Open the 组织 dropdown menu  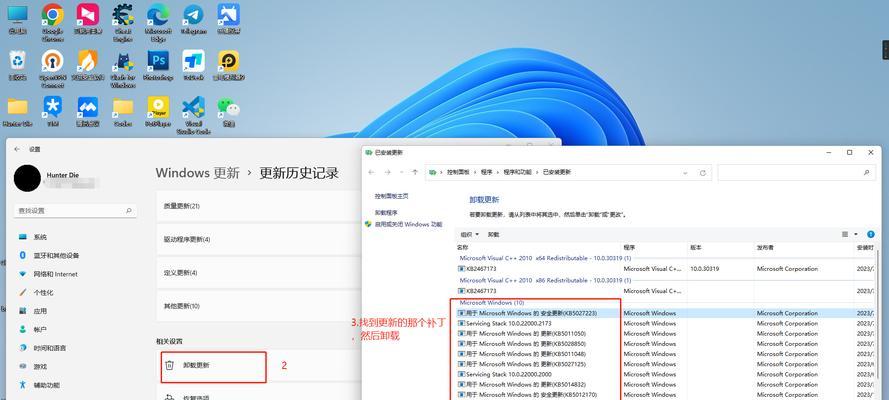(469, 234)
